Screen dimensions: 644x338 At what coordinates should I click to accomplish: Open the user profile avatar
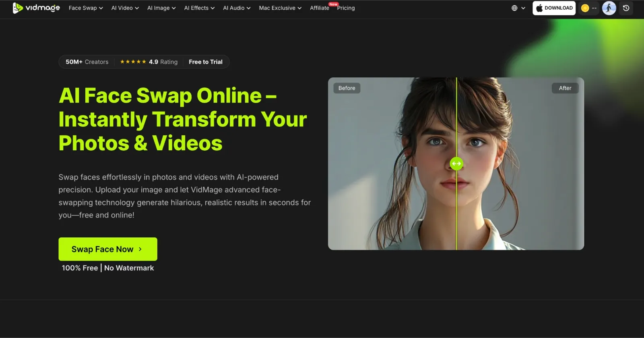click(x=609, y=8)
